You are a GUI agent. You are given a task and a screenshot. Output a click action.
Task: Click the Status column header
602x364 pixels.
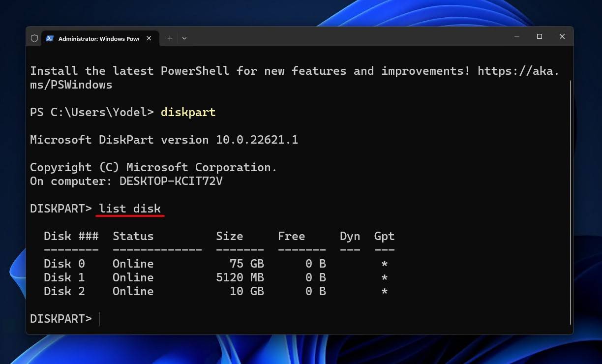point(133,236)
